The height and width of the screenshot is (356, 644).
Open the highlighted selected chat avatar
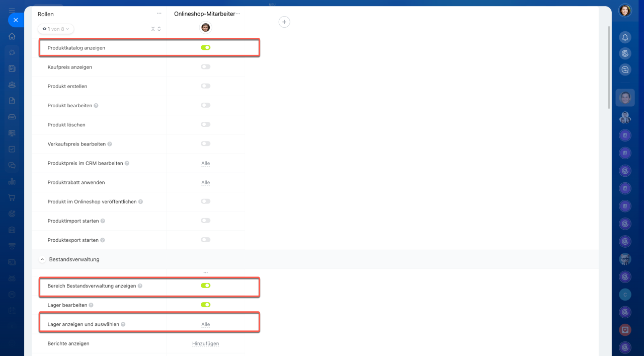click(625, 98)
